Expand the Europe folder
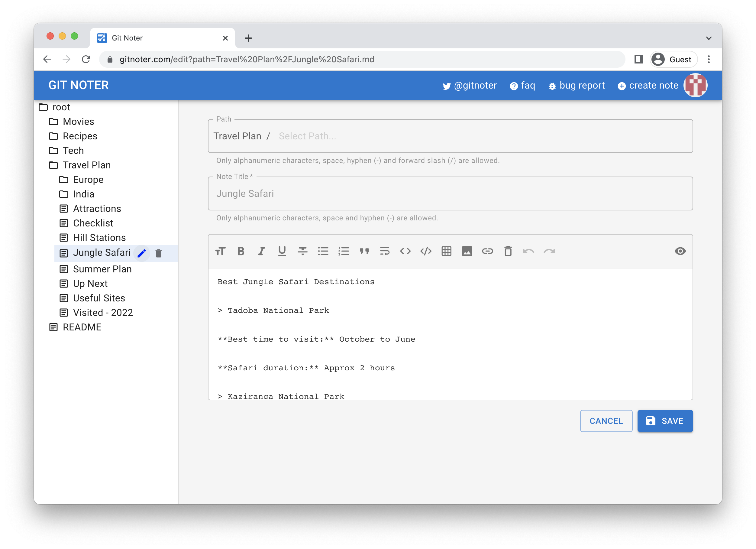 pos(88,180)
